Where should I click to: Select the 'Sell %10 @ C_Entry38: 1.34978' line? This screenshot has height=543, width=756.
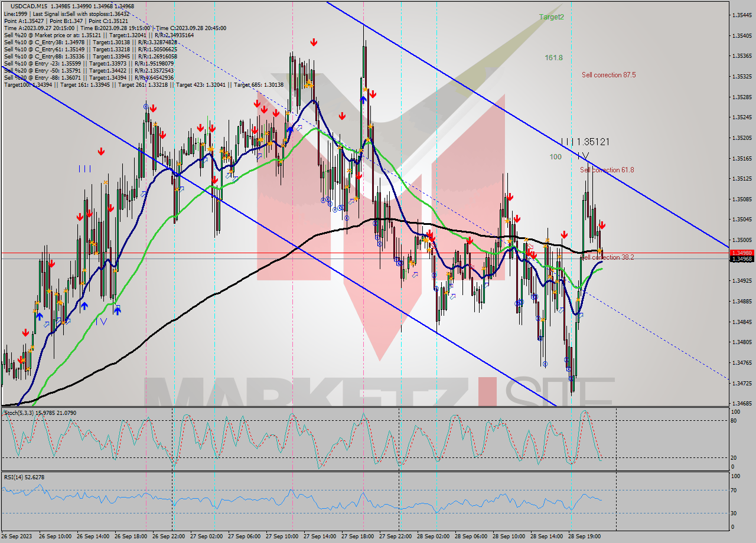pos(90,42)
